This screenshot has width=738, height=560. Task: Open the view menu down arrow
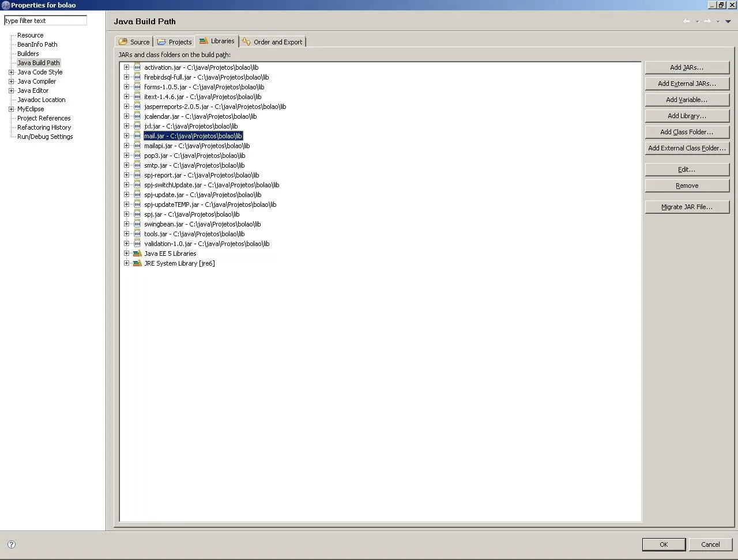(x=728, y=21)
